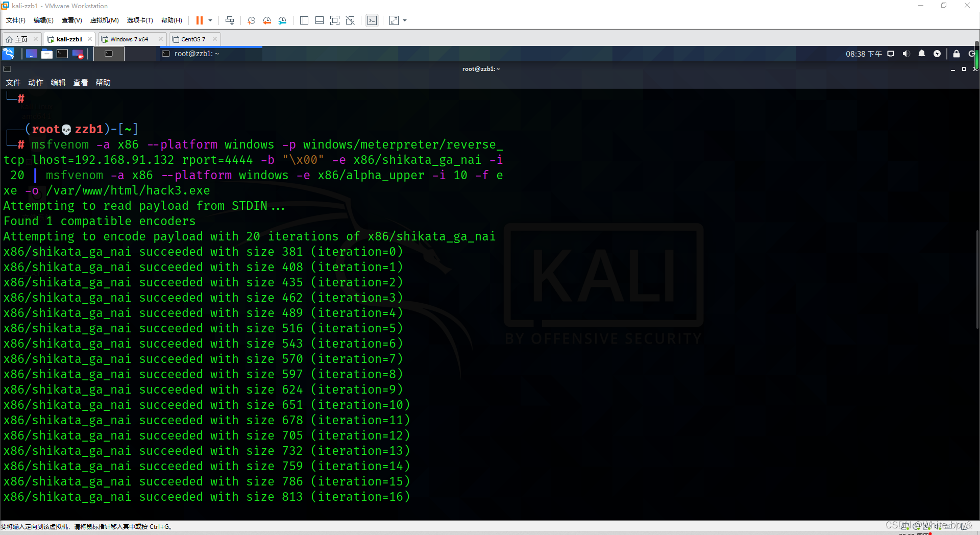Click the show desktop icon in Kali panel
Viewport: 980px width, 535px height.
(x=31, y=54)
